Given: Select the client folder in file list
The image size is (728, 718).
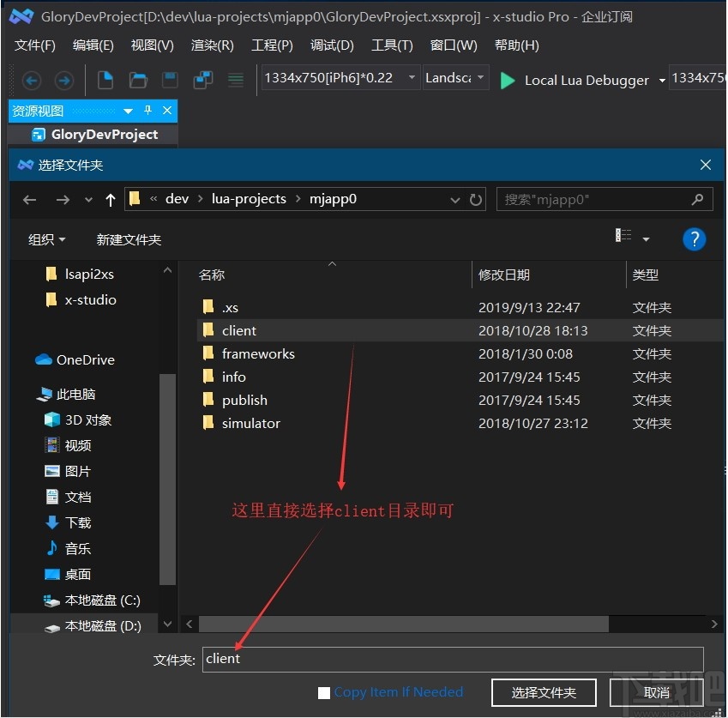Looking at the screenshot, I should pos(239,330).
